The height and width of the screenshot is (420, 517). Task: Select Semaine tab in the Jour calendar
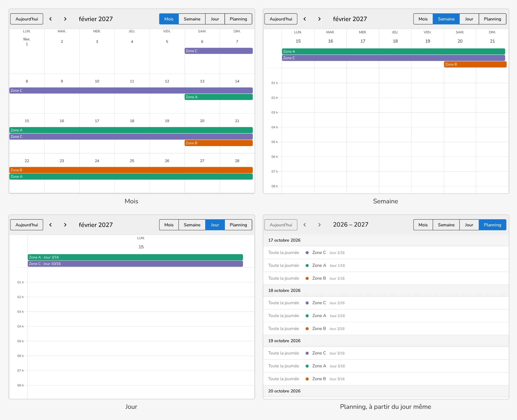192,225
